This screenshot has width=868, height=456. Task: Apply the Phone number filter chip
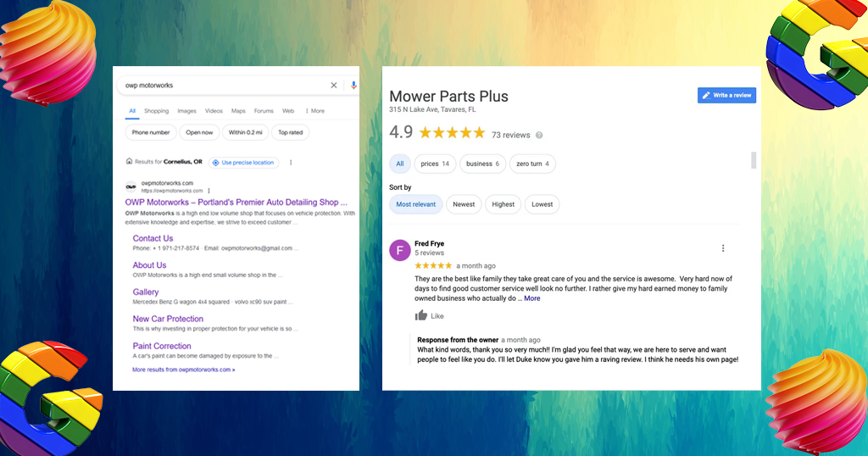click(x=151, y=132)
